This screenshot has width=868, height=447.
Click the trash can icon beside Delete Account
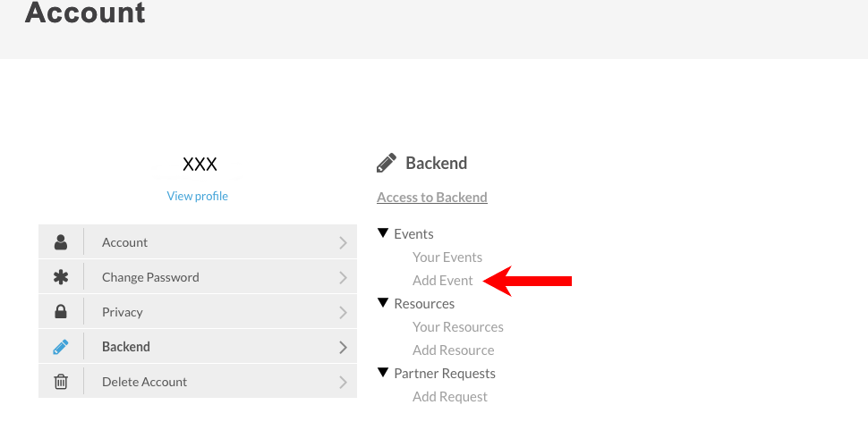[61, 382]
